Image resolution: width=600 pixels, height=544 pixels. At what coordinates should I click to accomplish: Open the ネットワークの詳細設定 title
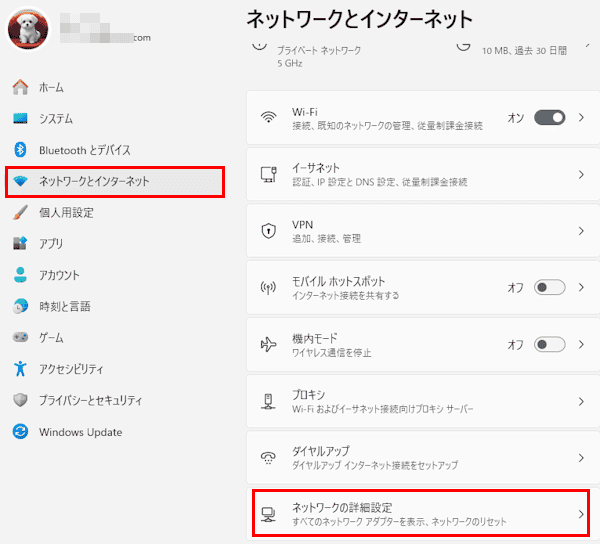[x=342, y=508]
